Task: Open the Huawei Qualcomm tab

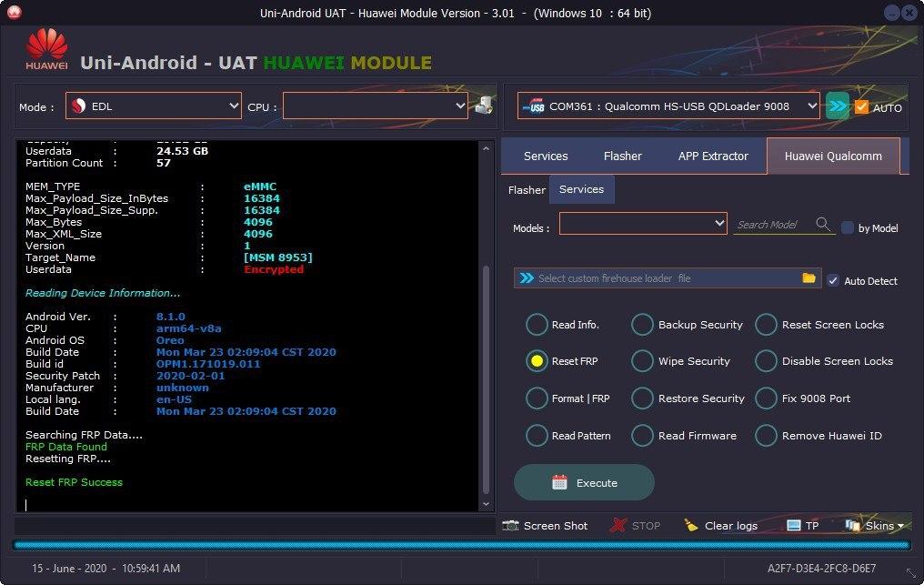Action: coord(833,156)
